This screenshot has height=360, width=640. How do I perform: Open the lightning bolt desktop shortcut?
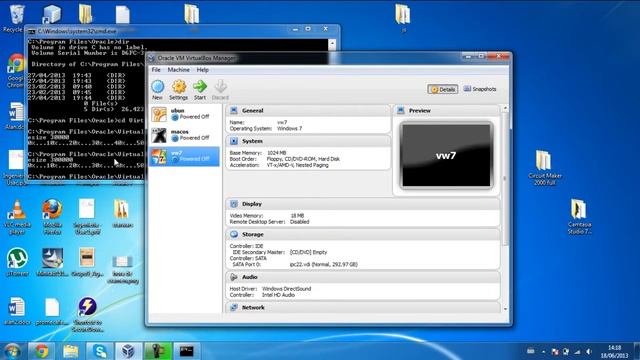point(87,314)
